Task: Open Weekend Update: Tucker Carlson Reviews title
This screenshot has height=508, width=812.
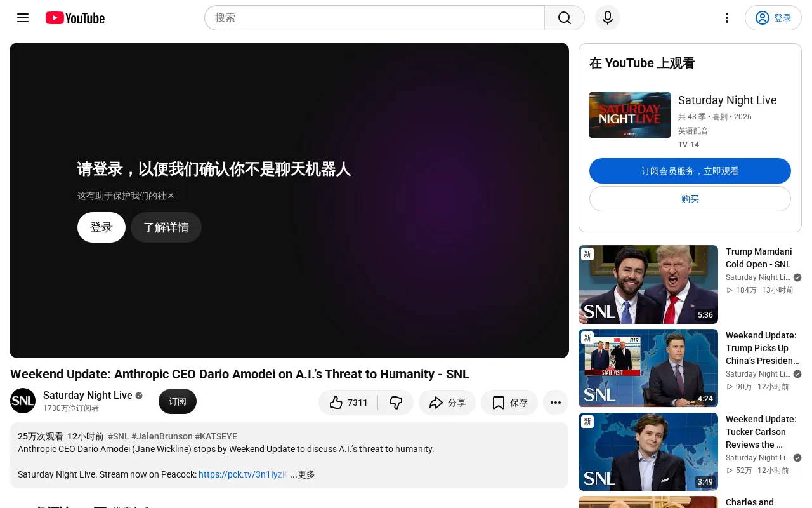Action: [761, 432]
